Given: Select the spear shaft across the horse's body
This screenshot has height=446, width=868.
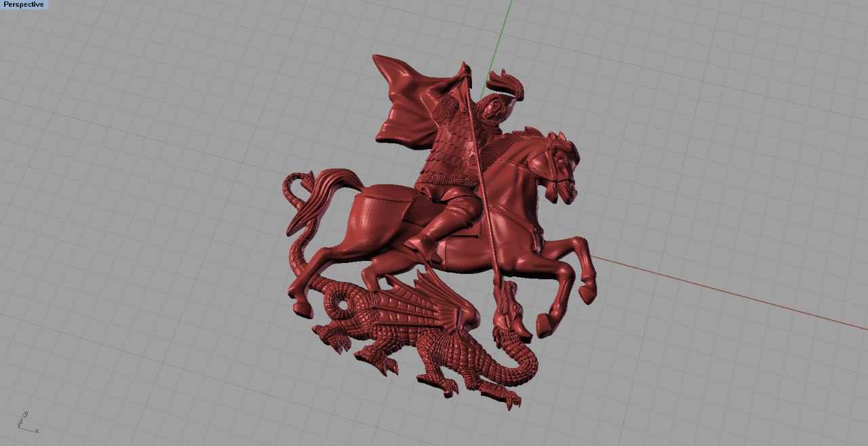Looking at the screenshot, I should coord(483,197).
